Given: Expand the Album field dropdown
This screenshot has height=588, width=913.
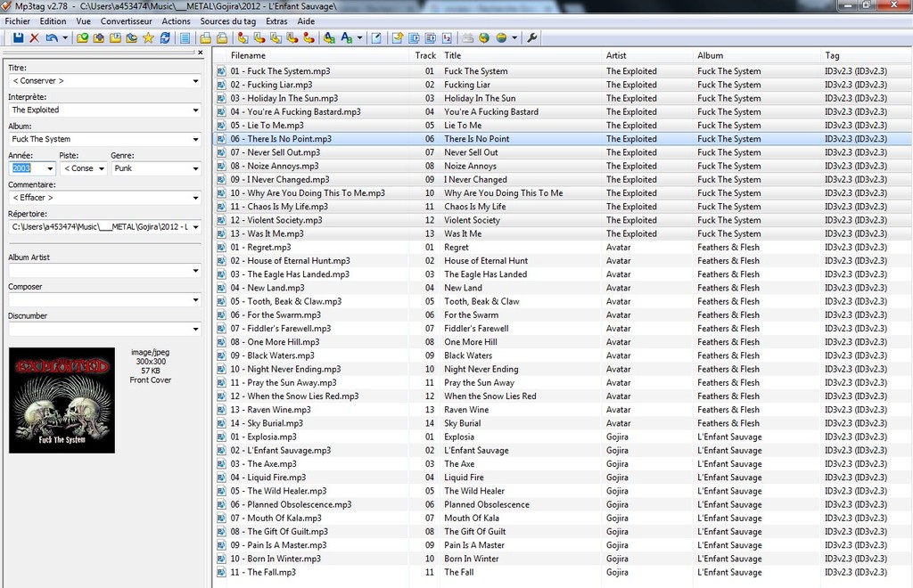Looking at the screenshot, I should tap(195, 139).
